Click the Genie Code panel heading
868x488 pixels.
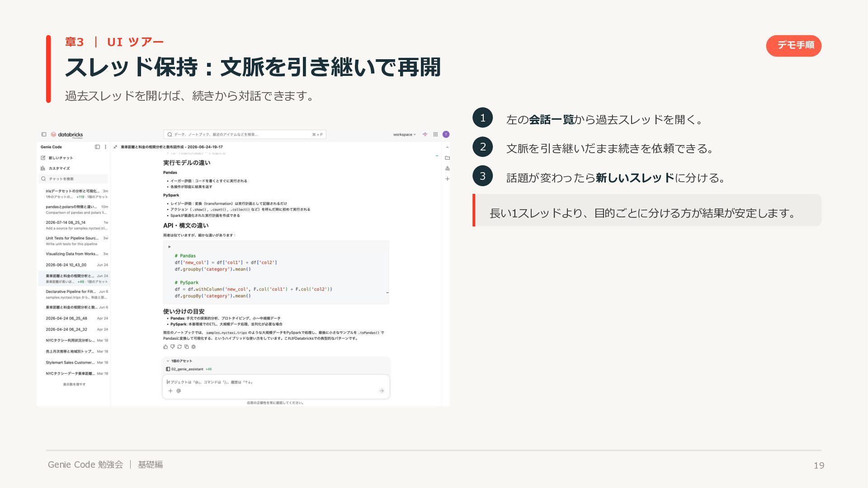tap(51, 147)
